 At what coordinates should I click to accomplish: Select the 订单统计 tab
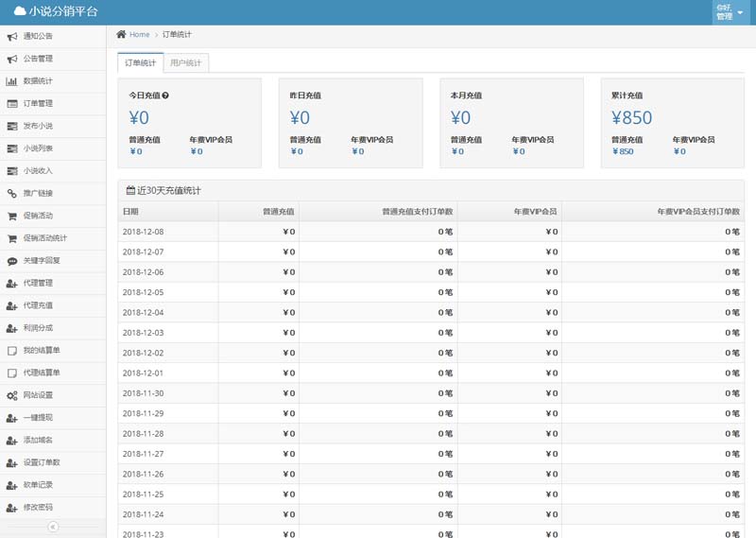(x=141, y=63)
